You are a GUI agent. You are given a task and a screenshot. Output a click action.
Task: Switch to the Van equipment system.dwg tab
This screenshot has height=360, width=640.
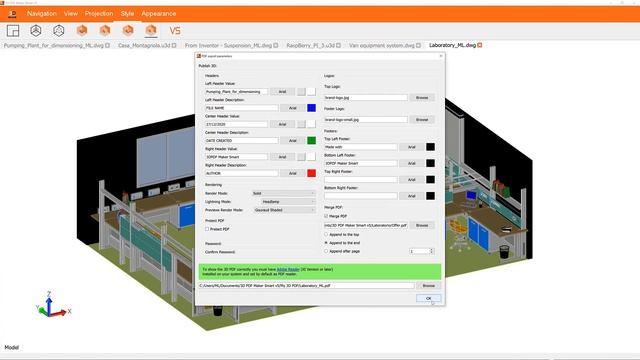coord(382,45)
